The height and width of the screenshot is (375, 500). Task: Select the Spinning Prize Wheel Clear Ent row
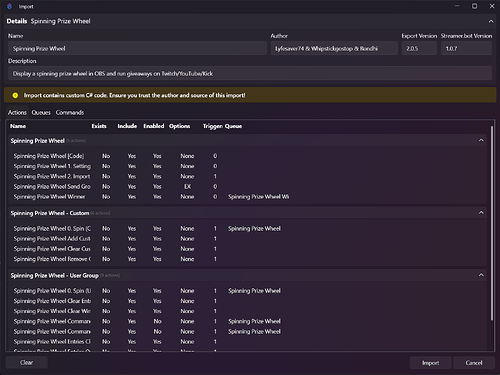pos(247,301)
